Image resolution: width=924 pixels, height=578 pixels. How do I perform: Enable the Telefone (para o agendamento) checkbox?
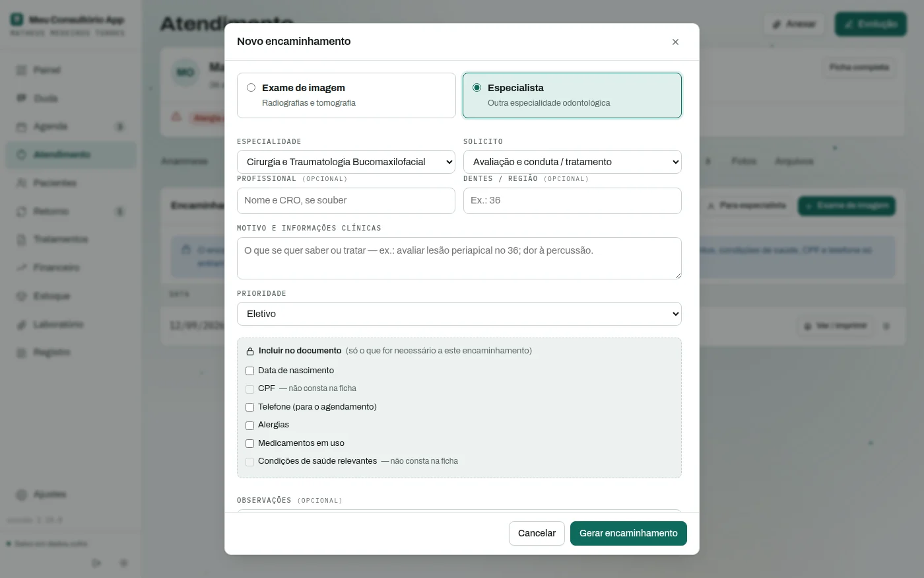pyautogui.click(x=249, y=408)
